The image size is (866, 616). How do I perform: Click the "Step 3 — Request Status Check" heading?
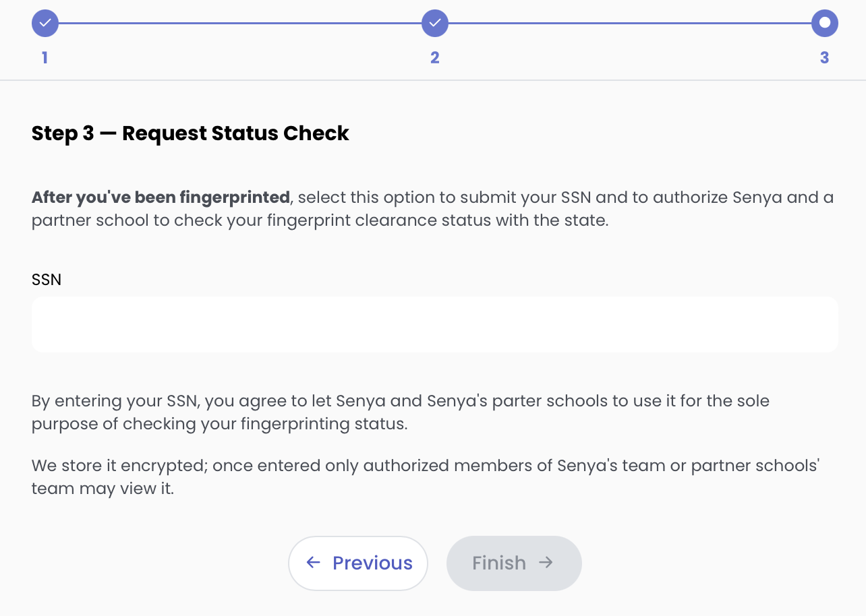[x=190, y=133]
